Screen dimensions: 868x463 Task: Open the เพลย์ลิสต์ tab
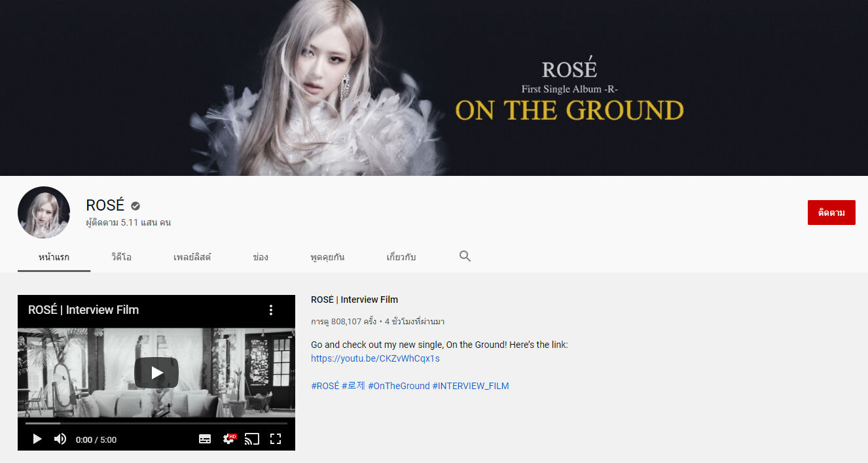point(192,257)
